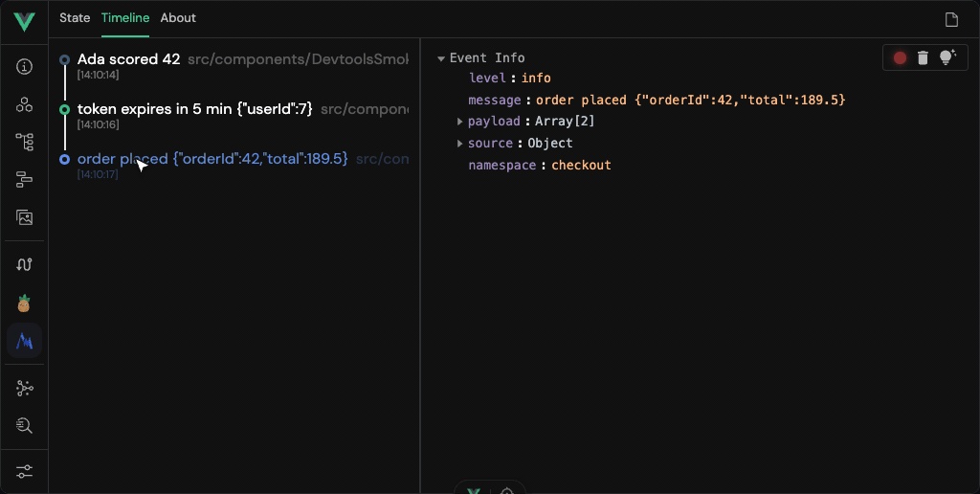Screen dimensions: 980x494
Task: Click 'src/components/DevtoolsSmol' path text
Action: 299,59
